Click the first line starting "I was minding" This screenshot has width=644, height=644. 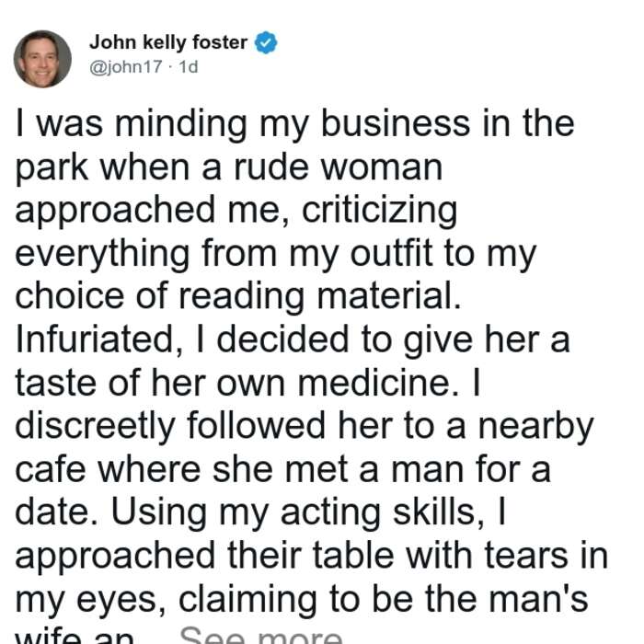[x=294, y=123]
